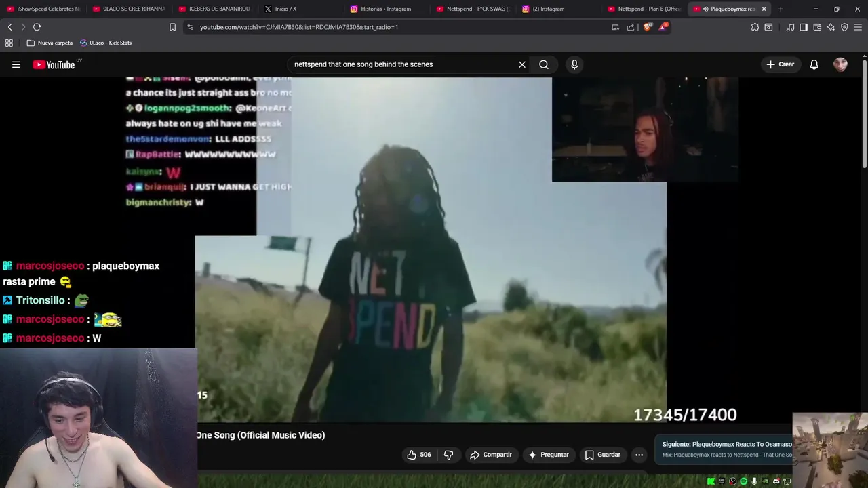Viewport: 868px width, 488px height.
Task: Open the more actions three-dot menu
Action: click(x=639, y=455)
